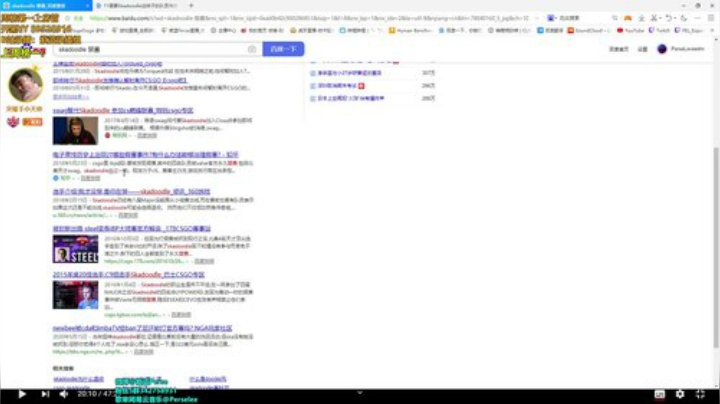Viewport: 720px width, 404px height.
Task: Open video player settings gear
Action: [x=680, y=394]
